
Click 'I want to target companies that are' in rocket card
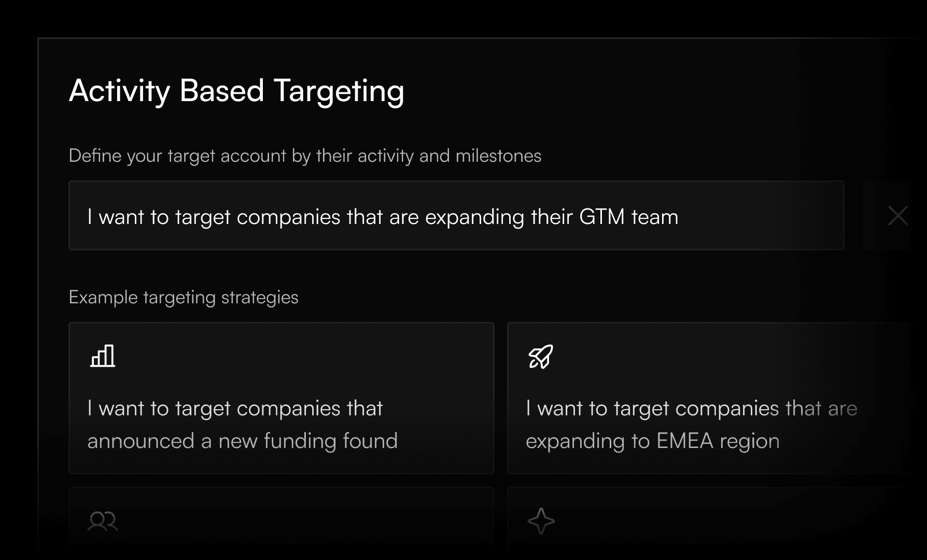[x=691, y=409]
